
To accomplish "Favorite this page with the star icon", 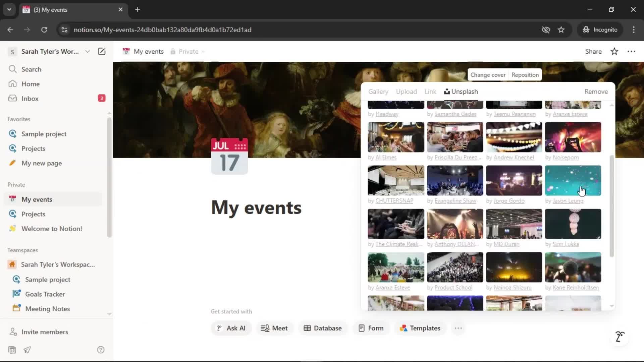I will tap(614, 51).
